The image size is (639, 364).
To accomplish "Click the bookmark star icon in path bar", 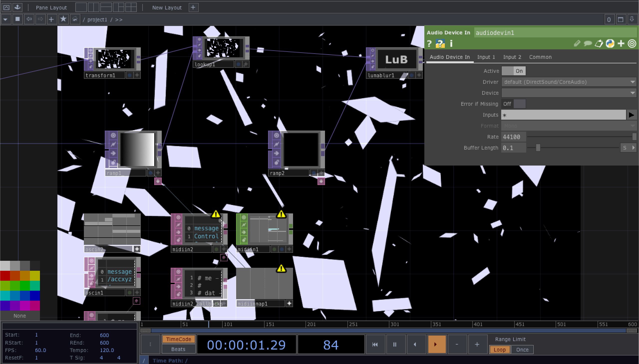I will point(63,19).
